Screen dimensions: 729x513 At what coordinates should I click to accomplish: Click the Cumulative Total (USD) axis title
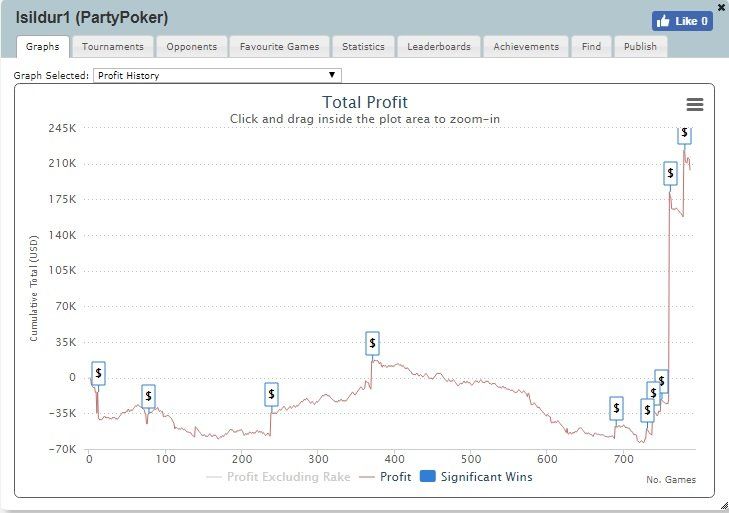tap(33, 288)
